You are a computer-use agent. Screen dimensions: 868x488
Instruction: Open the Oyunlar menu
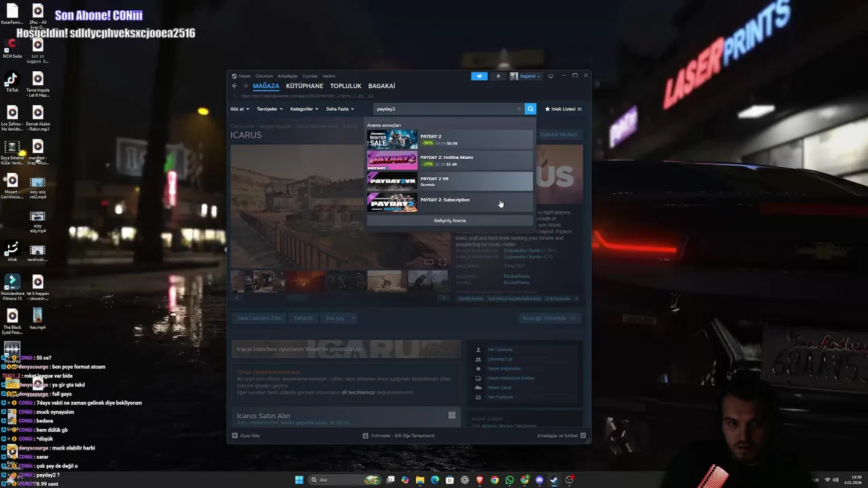coord(310,76)
